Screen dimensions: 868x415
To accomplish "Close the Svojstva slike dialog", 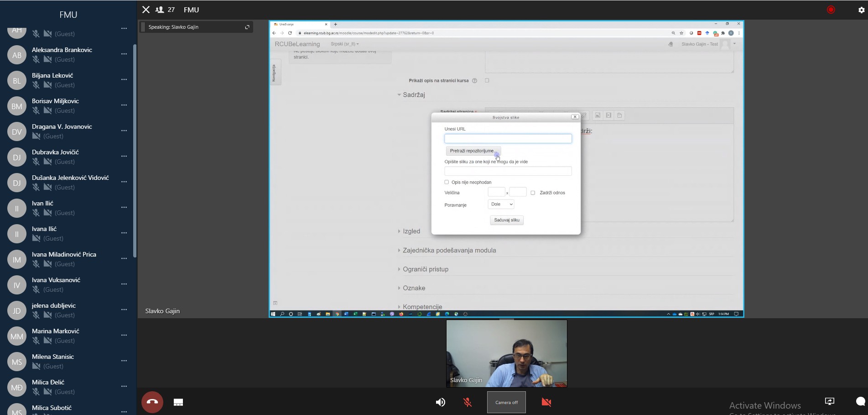I will 575,117.
